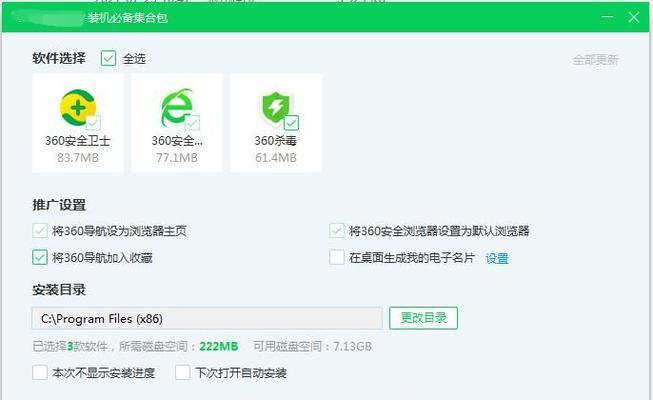Click the 61.4MB size text
Viewport: 653px width, 400px height.
[x=276, y=158]
